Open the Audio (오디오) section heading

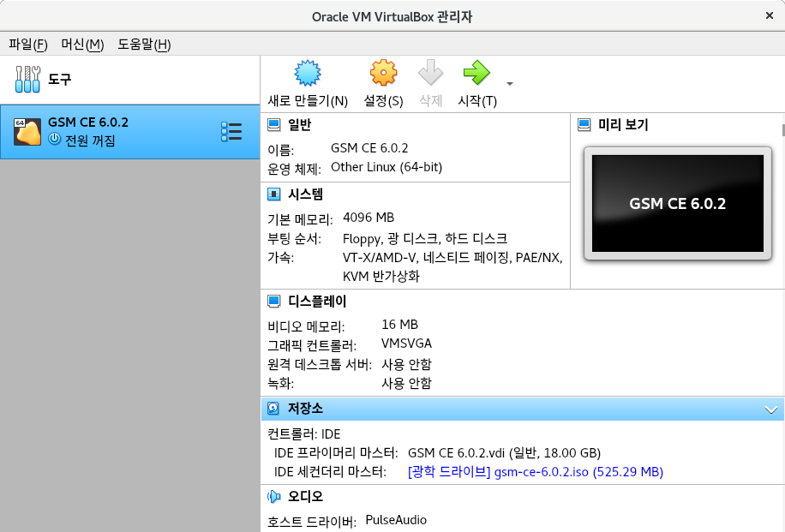[305, 497]
